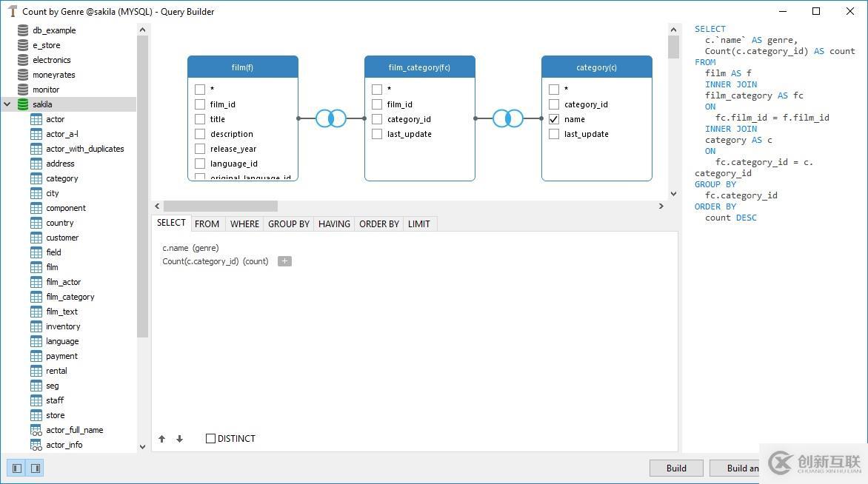Click the actor table icon
The width and height of the screenshot is (868, 484).
click(36, 119)
